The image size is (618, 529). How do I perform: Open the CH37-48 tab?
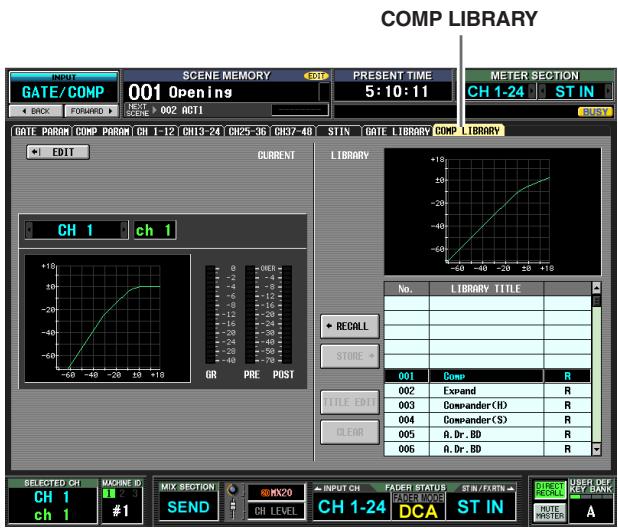tap(293, 131)
